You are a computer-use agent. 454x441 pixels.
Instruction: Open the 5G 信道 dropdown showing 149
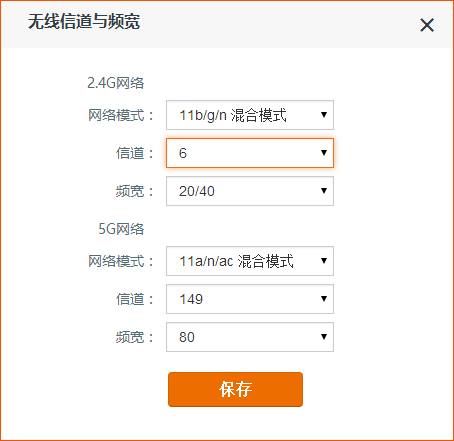250,299
